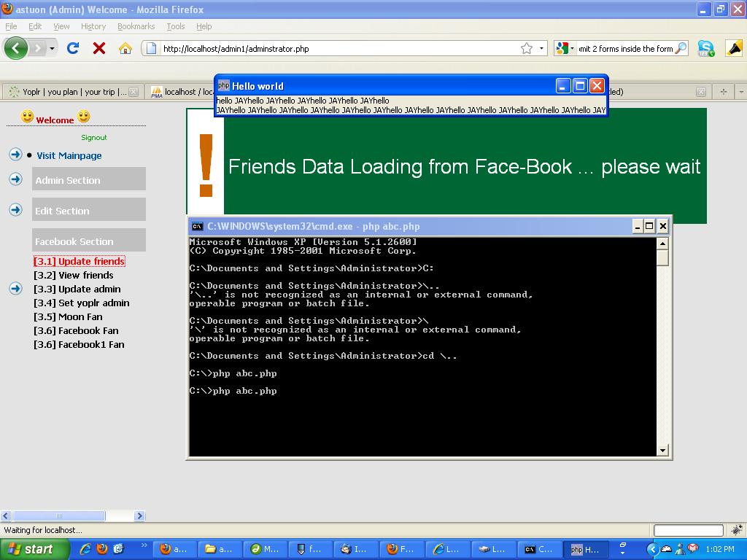747x560 pixels.
Task: Open the Tools menu
Action: pos(175,26)
